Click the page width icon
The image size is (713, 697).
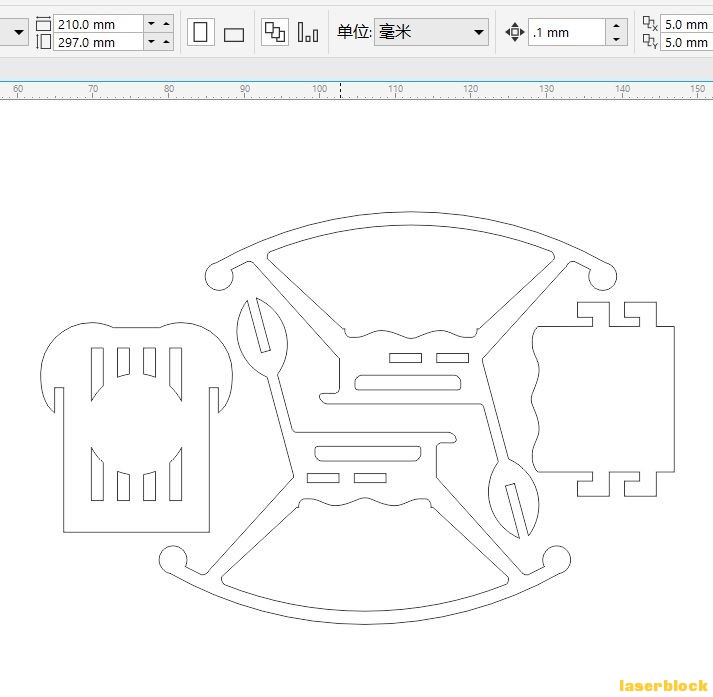(43, 24)
